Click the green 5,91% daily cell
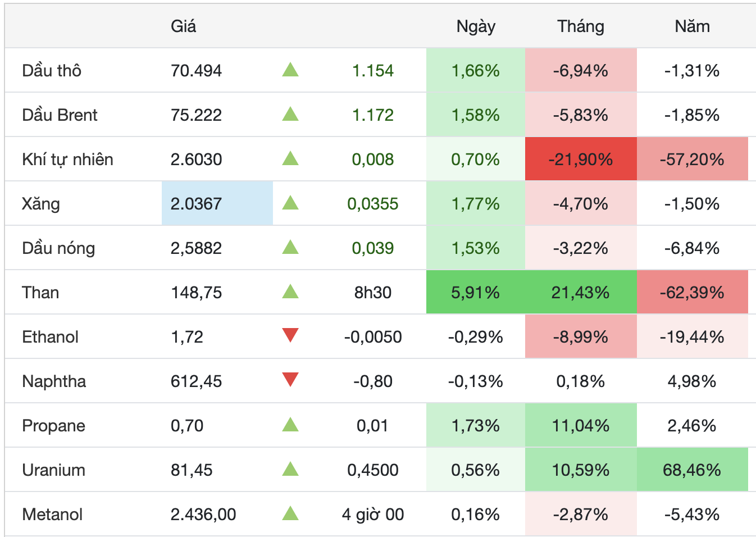Screen dimensions: 756x537 tap(476, 292)
